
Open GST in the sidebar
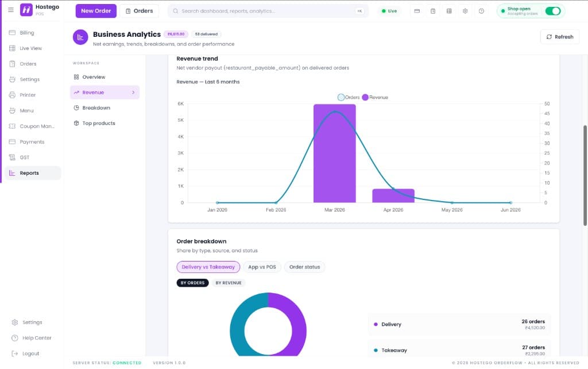pos(33,157)
